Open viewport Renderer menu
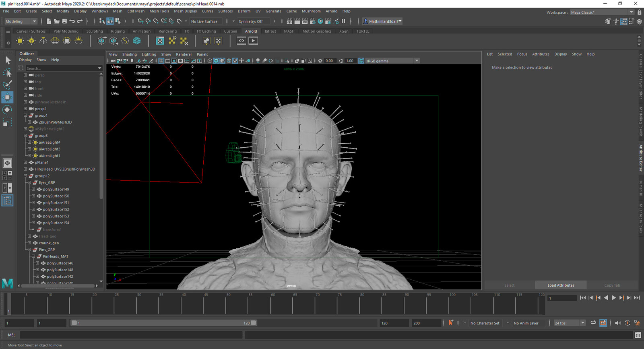Image resolution: width=644 pixels, height=349 pixels. pyautogui.click(x=184, y=54)
